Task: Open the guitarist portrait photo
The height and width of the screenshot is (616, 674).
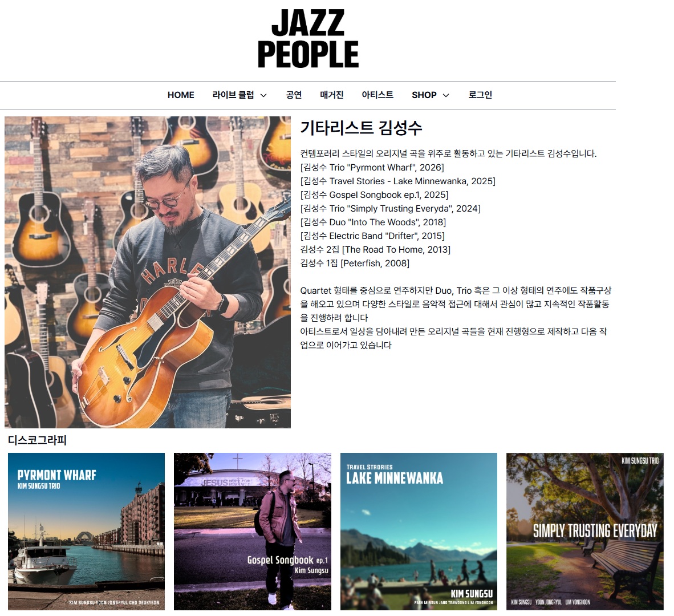Action: [148, 272]
